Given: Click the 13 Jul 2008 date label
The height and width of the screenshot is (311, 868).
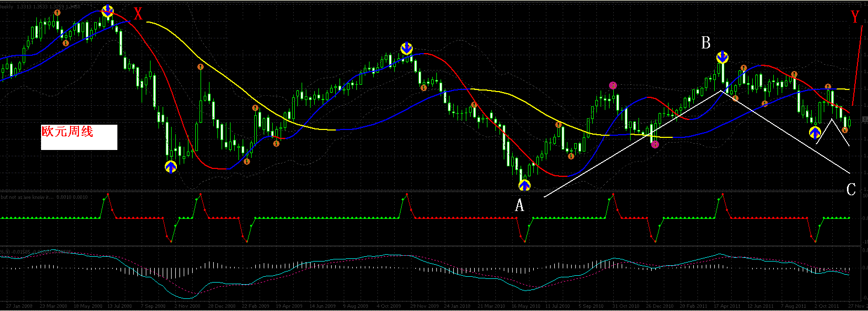Looking at the screenshot, I should [120, 306].
